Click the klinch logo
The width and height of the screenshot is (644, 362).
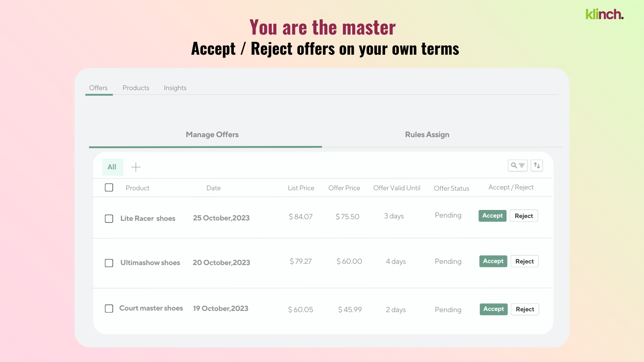(x=604, y=14)
